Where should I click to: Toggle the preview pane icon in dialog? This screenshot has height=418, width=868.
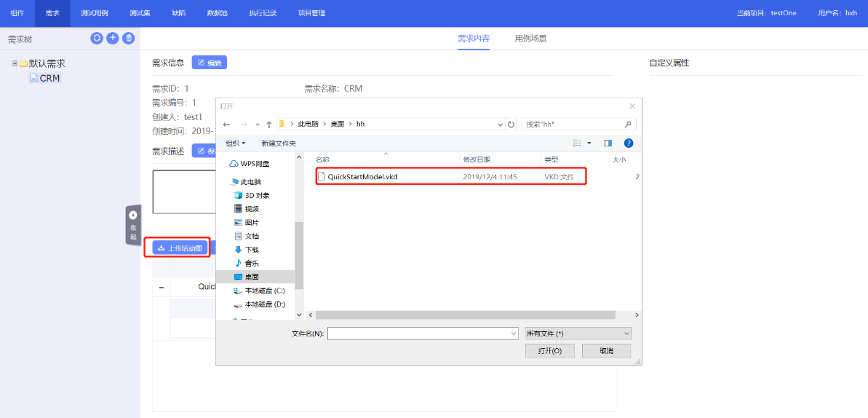point(608,143)
